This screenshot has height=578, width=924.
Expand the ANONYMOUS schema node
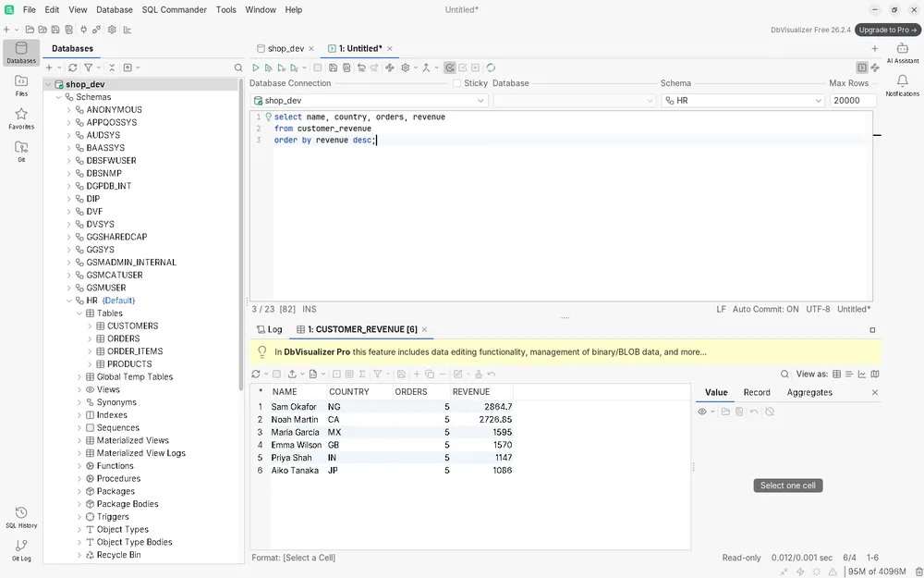69,110
